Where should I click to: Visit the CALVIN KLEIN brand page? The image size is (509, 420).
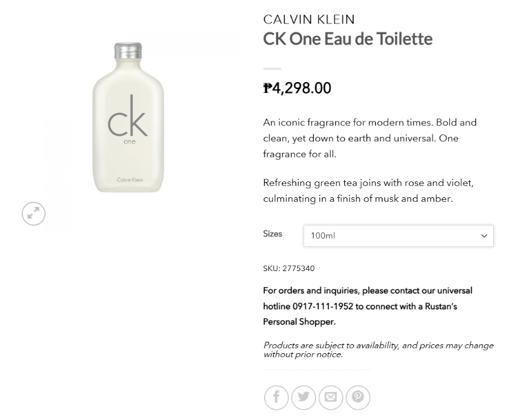coord(309,19)
